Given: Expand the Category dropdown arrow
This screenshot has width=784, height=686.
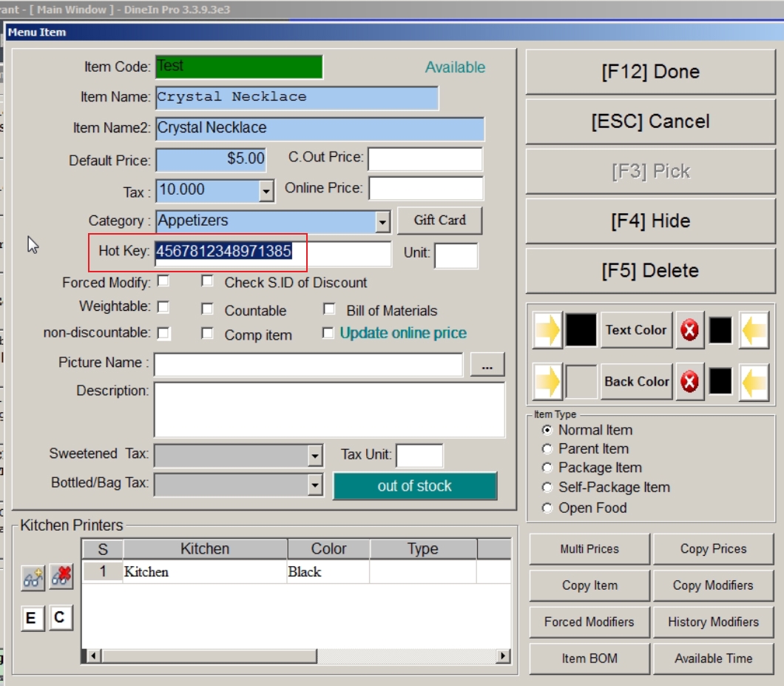Looking at the screenshot, I should 382,222.
